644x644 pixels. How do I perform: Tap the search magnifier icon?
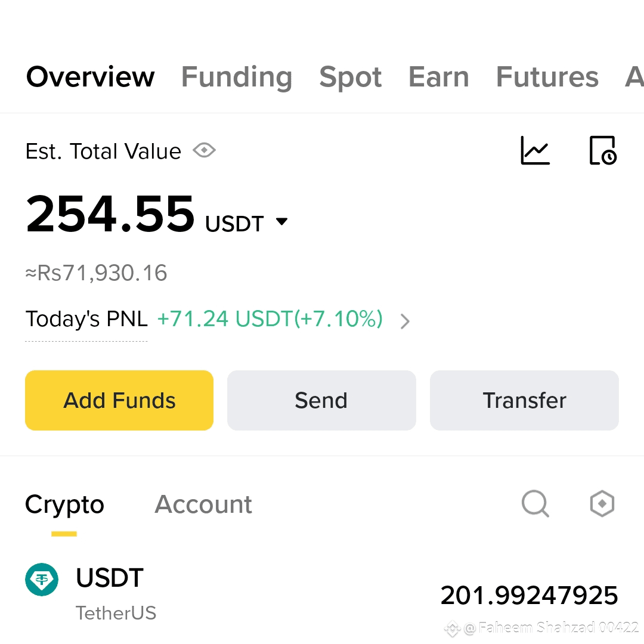click(x=535, y=503)
